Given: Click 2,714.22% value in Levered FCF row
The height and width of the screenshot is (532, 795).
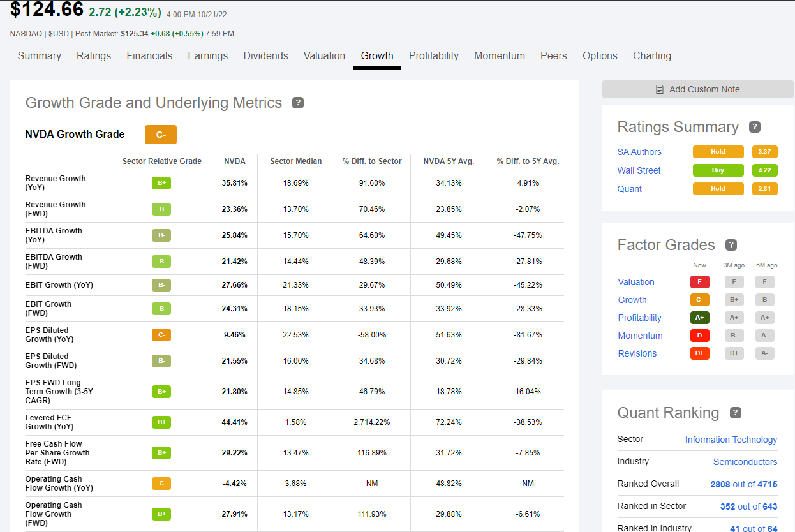Looking at the screenshot, I should click(372, 422).
